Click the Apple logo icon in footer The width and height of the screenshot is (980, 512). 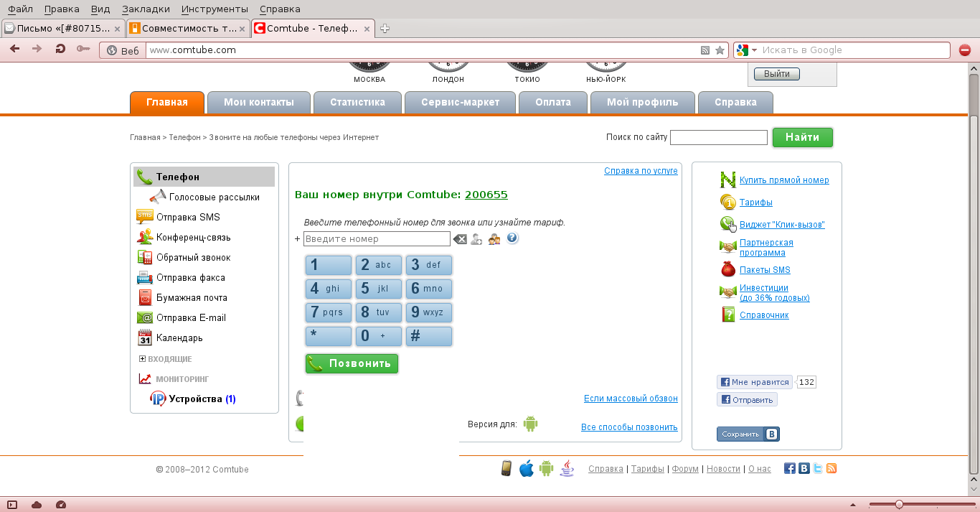point(527,468)
